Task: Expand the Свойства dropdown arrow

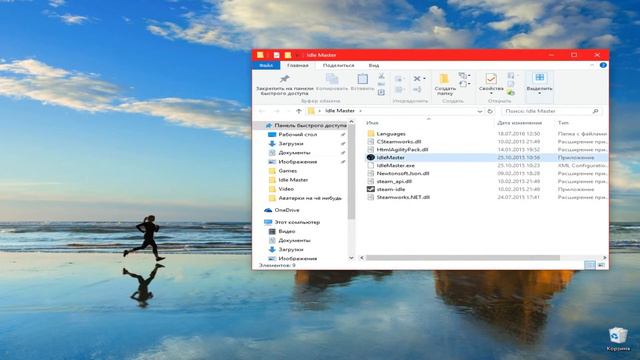Action: (x=491, y=94)
